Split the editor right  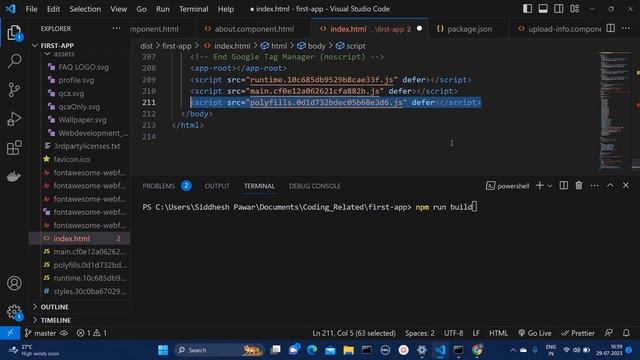point(611,28)
